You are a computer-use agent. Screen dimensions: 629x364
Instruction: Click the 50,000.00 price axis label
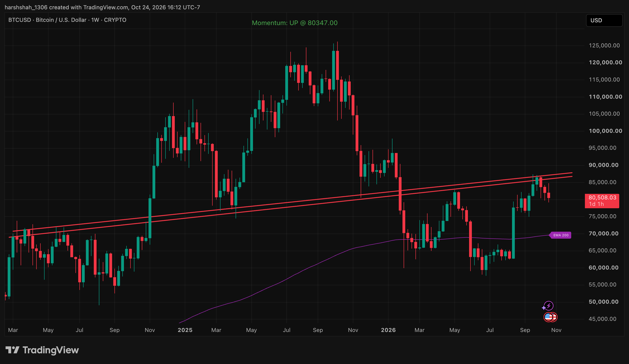(x=603, y=302)
